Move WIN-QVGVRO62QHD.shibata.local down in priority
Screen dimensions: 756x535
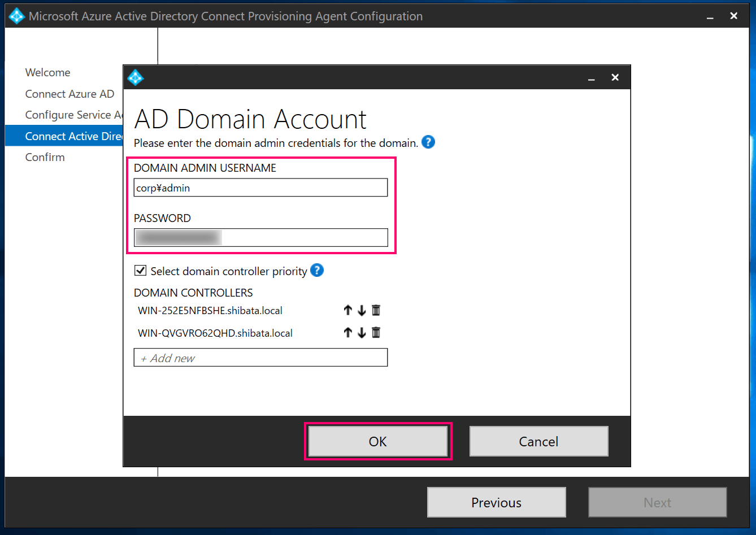click(362, 332)
